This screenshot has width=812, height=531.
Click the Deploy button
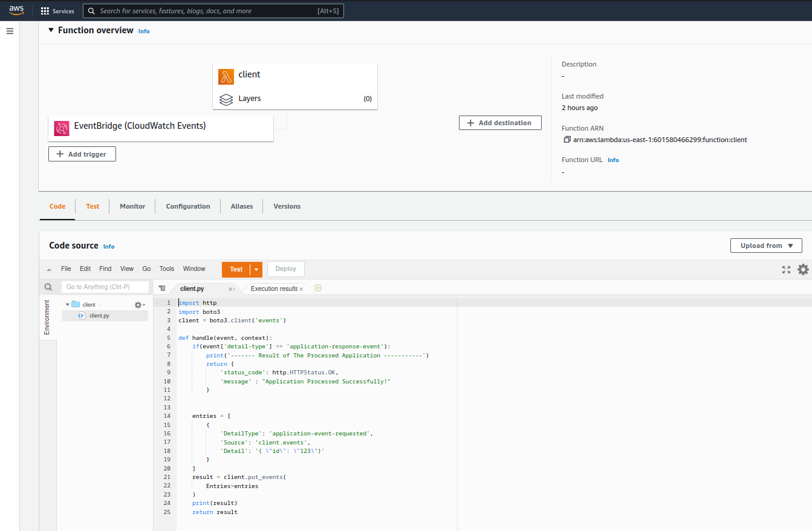286,269
